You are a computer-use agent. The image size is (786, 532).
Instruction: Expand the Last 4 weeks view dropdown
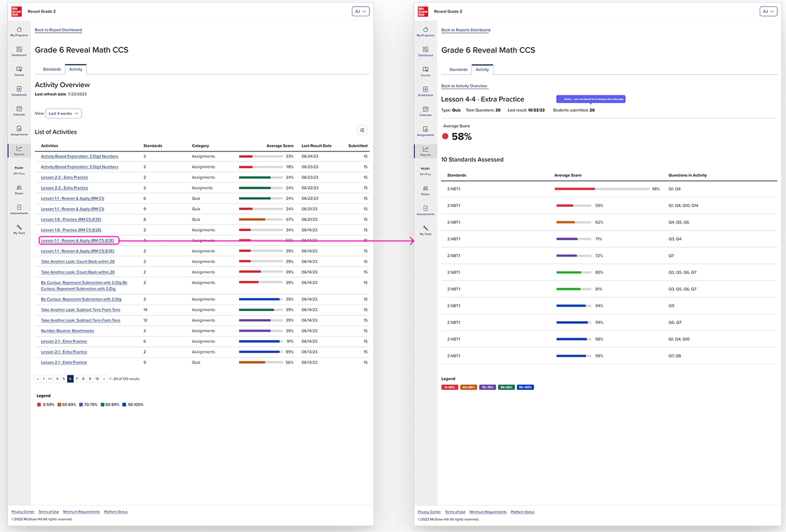coord(63,113)
